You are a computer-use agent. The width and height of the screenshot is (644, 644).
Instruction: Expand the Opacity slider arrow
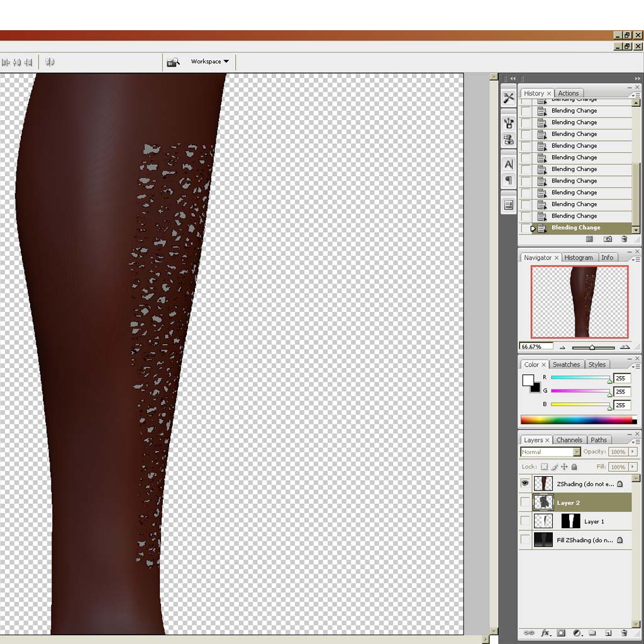tap(633, 452)
